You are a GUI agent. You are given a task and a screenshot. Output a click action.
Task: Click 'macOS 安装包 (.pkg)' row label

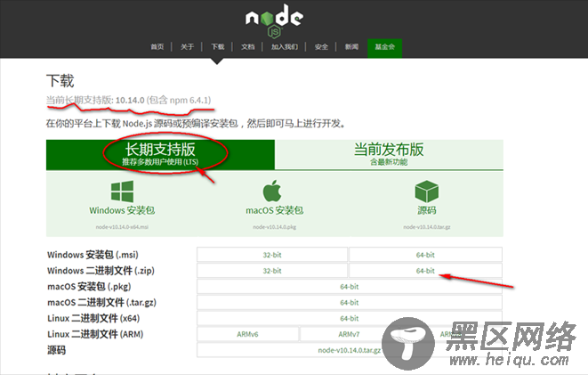[89, 287]
